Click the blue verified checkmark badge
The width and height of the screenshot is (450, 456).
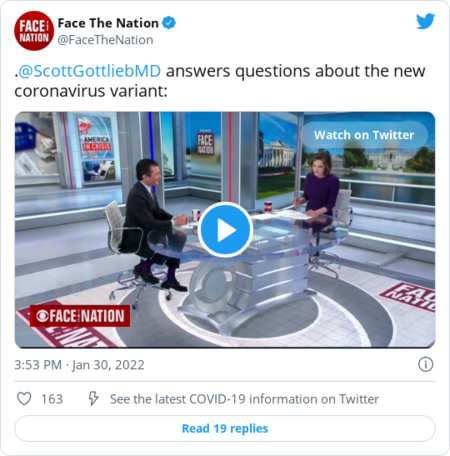point(169,23)
